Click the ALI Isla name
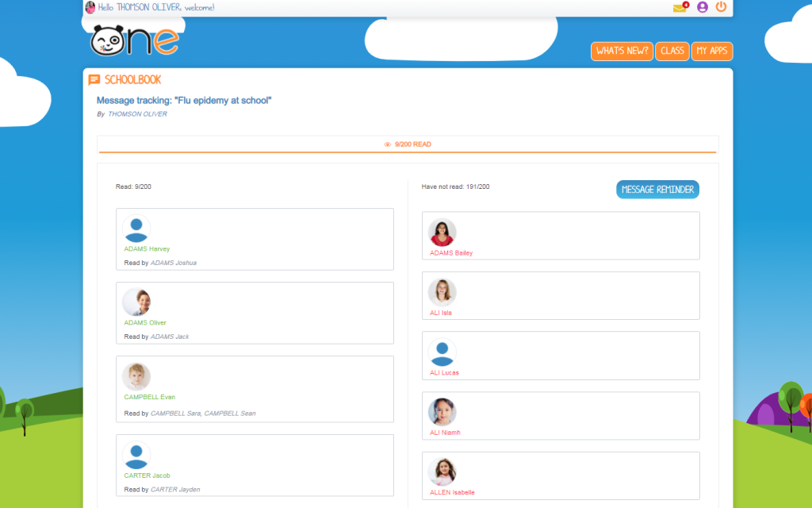This screenshot has height=508, width=812. click(441, 313)
